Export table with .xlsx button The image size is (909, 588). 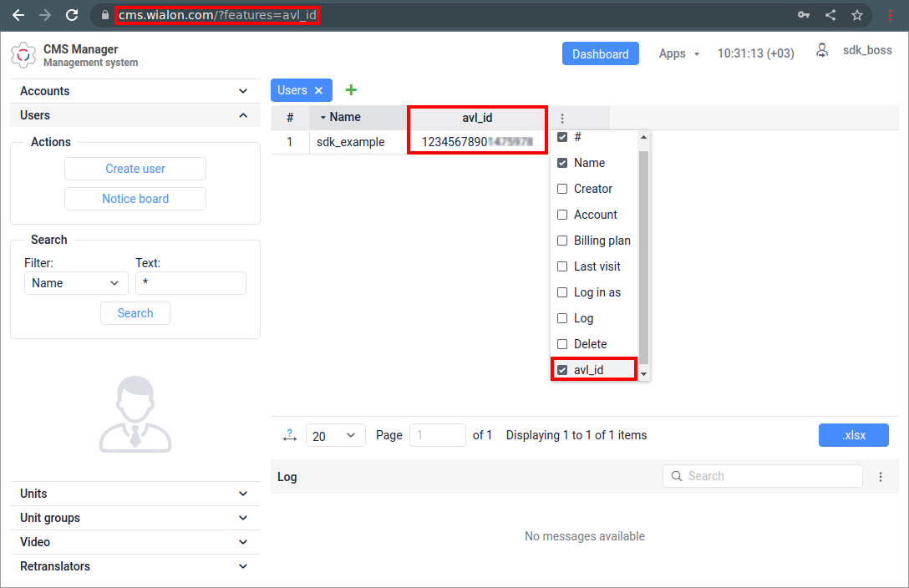(x=853, y=436)
